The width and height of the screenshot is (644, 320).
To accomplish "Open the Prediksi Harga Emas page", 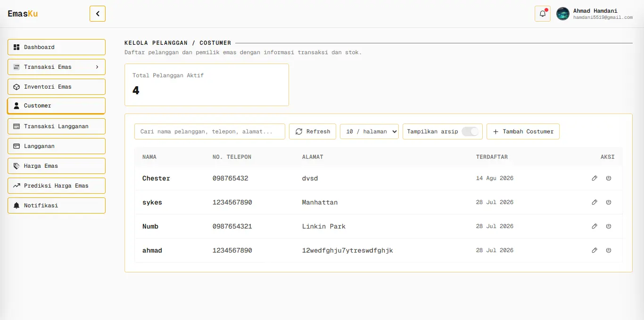I will (x=57, y=186).
